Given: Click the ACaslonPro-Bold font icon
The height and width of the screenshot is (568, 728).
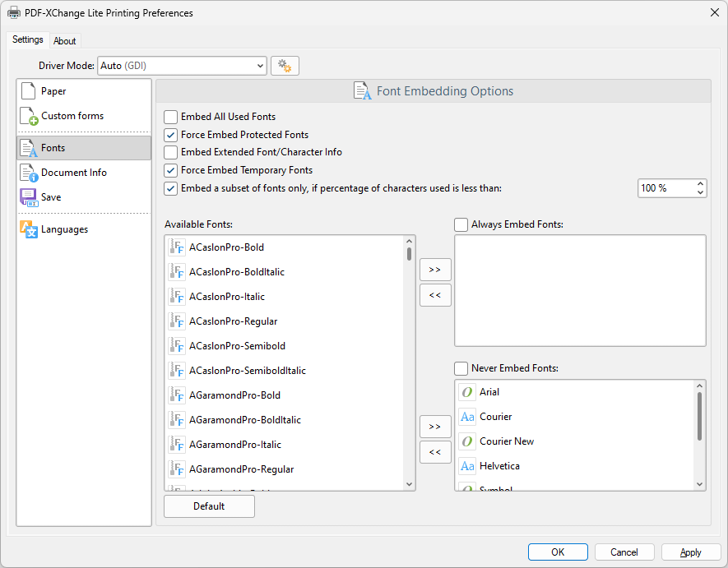Looking at the screenshot, I should pyautogui.click(x=177, y=247).
